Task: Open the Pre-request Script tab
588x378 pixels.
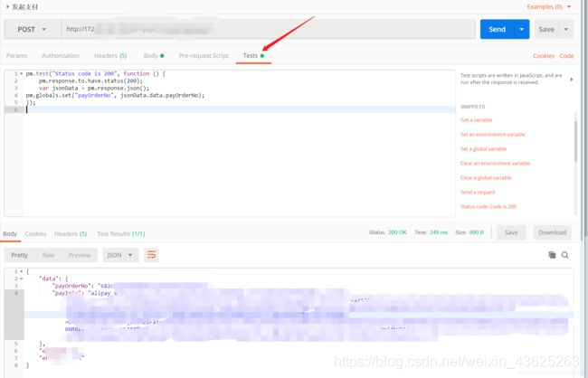Action: [204, 55]
